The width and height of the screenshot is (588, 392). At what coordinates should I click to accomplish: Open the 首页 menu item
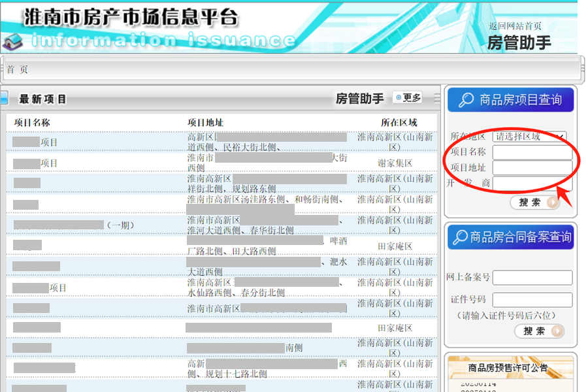(17, 69)
